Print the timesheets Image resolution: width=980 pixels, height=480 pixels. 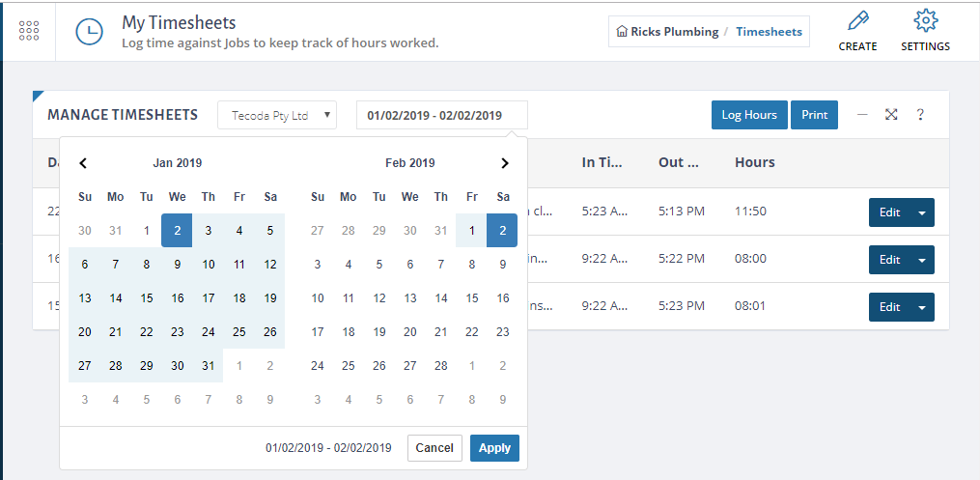814,115
